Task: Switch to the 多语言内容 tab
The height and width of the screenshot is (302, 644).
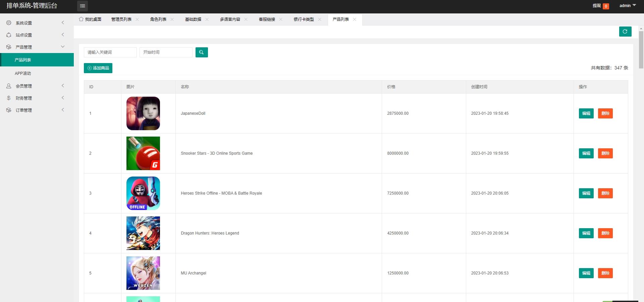Action: [230, 19]
